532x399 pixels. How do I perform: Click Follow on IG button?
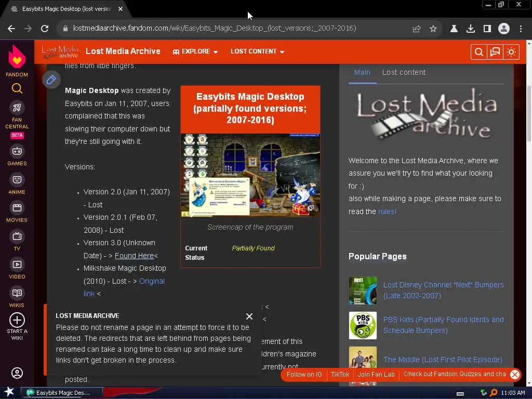[x=304, y=374]
